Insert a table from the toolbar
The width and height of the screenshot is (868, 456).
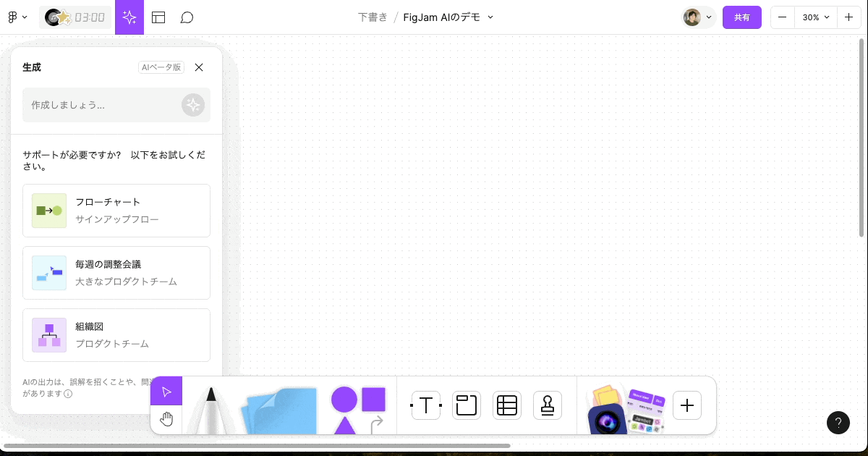coord(506,405)
